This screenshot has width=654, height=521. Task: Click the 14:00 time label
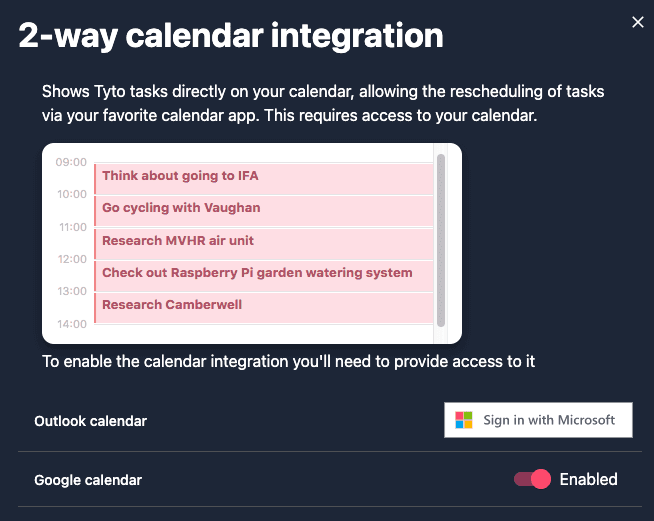[x=72, y=324]
